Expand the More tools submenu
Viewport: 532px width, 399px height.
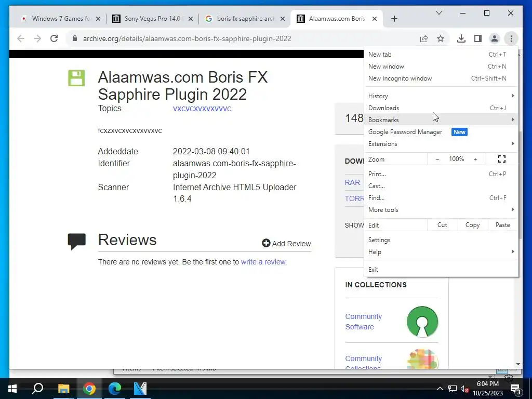(x=441, y=210)
